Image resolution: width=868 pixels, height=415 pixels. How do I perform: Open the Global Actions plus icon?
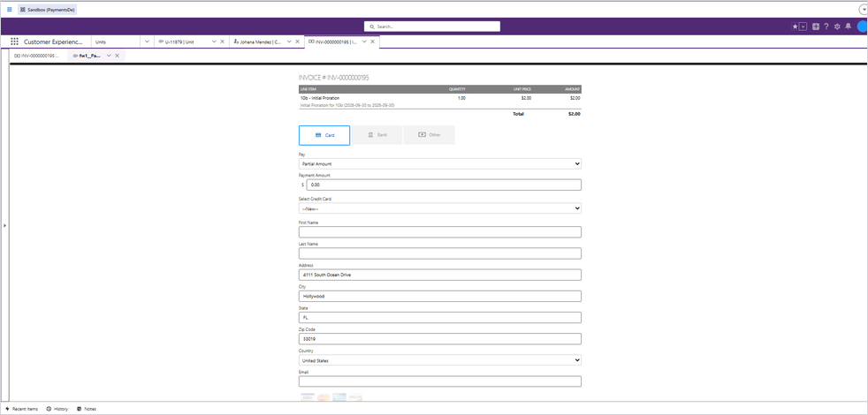point(816,26)
